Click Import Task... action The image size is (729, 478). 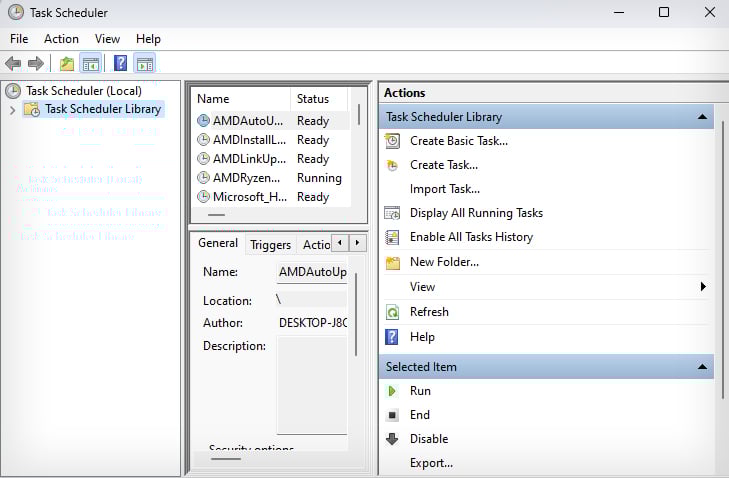click(x=444, y=189)
